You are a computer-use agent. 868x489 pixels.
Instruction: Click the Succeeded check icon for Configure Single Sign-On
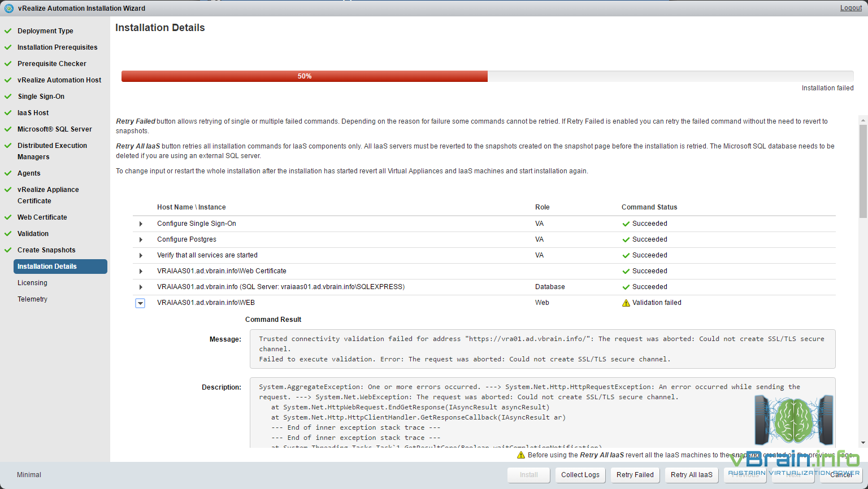click(x=626, y=224)
